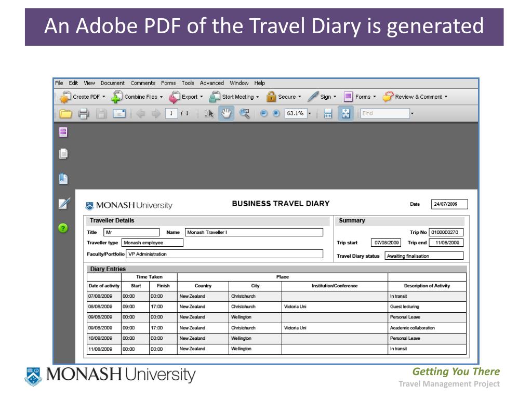
Task: Open the Find options dropdown arrow
Action: click(x=412, y=114)
